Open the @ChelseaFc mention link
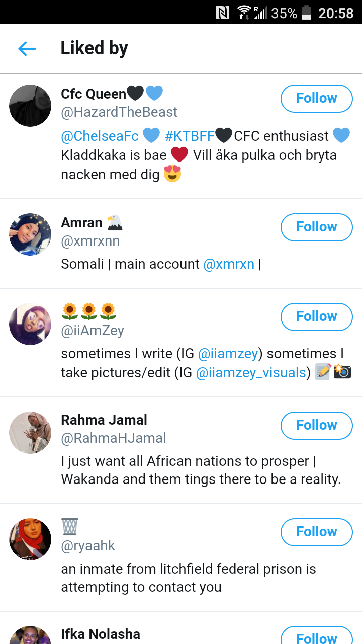 coord(100,136)
